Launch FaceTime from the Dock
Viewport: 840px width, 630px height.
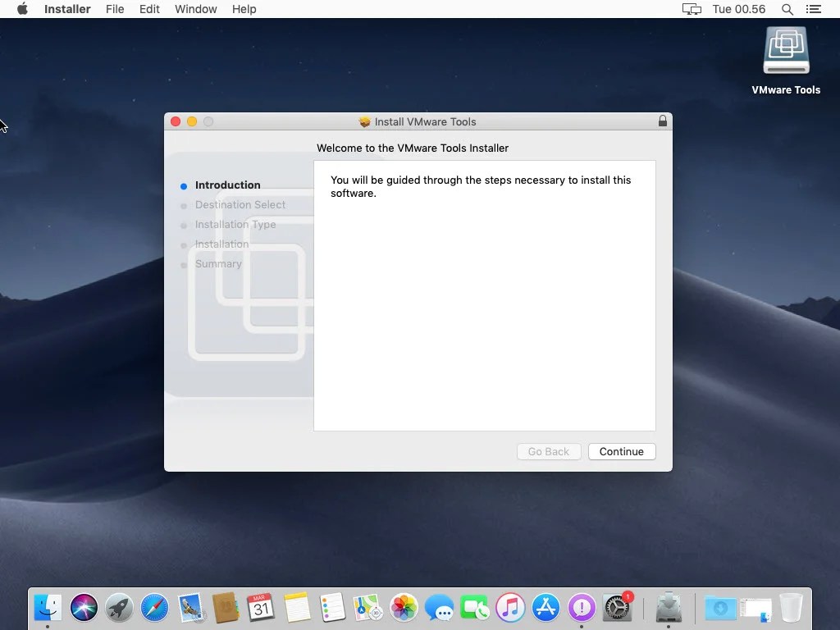coord(474,609)
